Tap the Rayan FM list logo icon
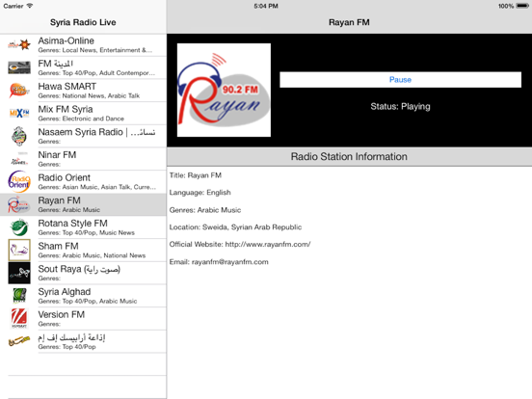532x399 pixels. tap(19, 204)
